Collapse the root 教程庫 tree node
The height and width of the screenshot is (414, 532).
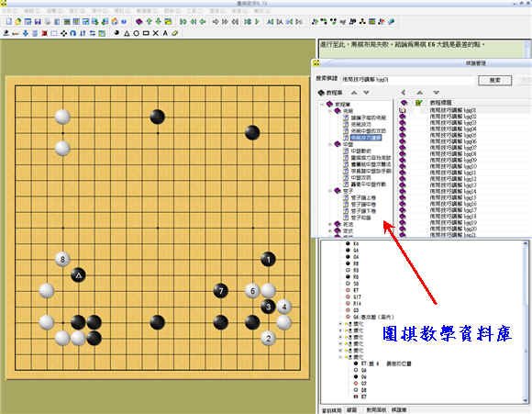pos(322,105)
